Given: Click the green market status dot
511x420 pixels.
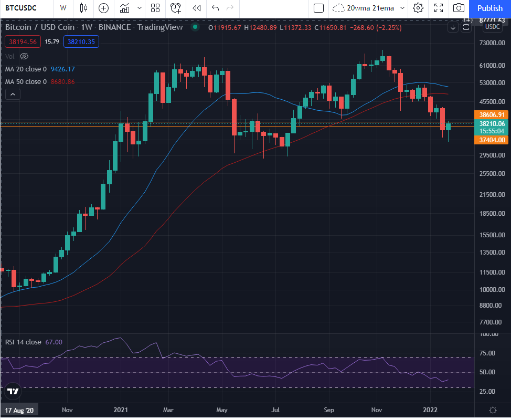Looking at the screenshot, I should click(195, 27).
